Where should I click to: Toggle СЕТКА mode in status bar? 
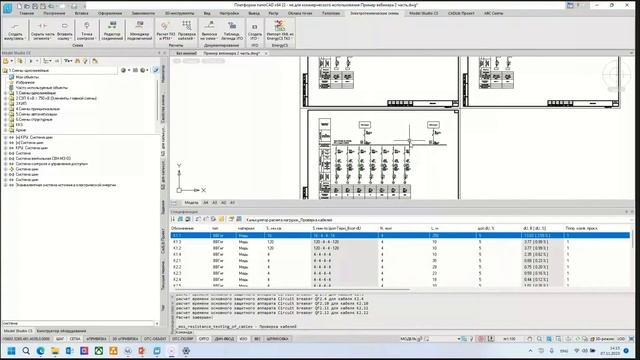[75, 339]
